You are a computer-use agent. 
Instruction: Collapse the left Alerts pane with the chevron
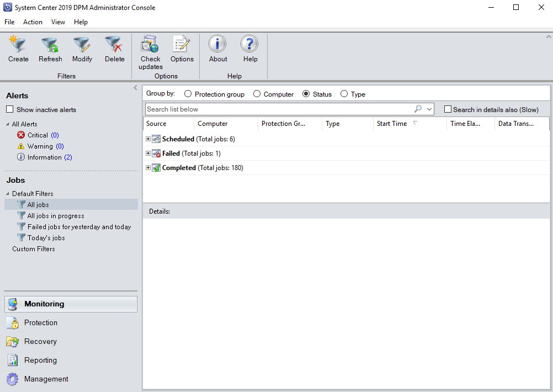click(135, 87)
